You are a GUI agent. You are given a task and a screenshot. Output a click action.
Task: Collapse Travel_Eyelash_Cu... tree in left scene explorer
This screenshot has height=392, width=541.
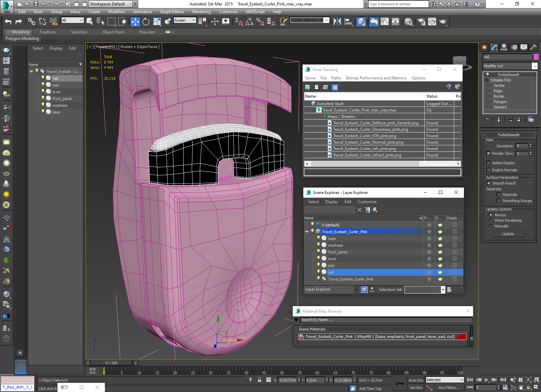[31, 71]
